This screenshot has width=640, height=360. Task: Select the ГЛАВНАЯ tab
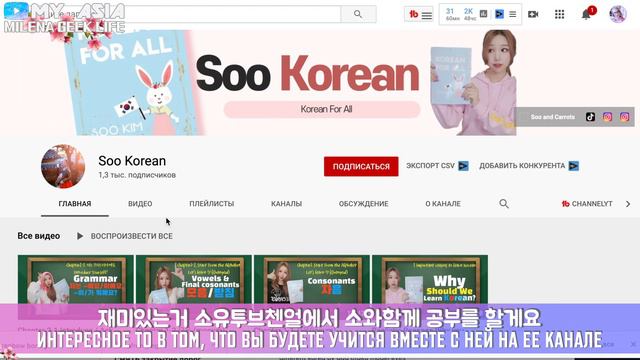click(75, 204)
